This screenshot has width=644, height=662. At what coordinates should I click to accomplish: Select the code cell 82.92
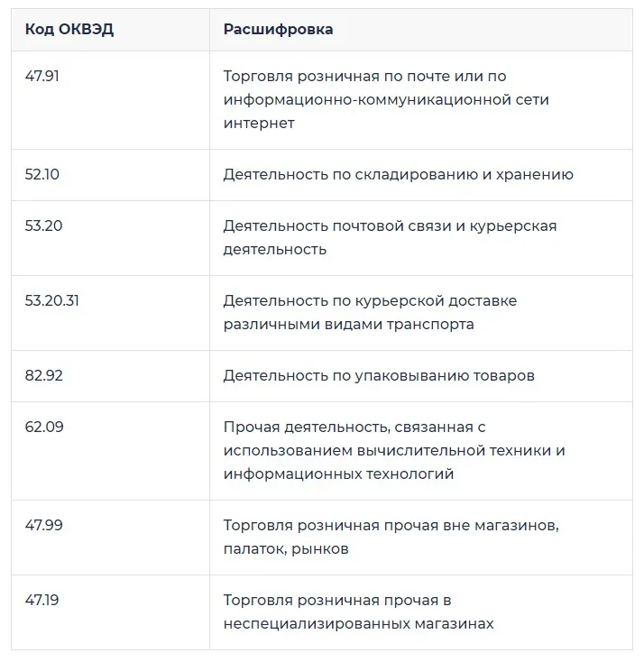[43, 376]
